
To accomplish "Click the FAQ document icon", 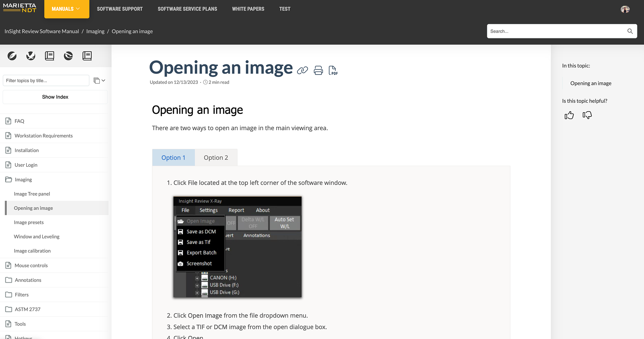I will point(8,121).
